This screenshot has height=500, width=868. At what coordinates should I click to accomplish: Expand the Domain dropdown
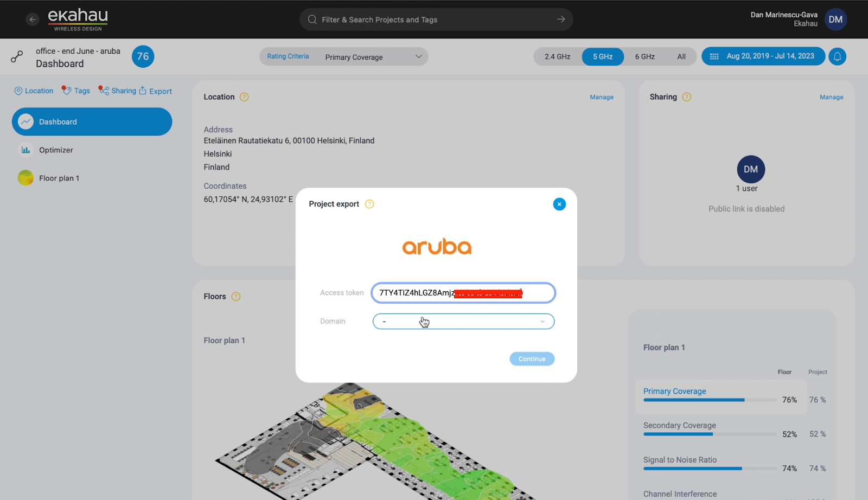click(463, 322)
